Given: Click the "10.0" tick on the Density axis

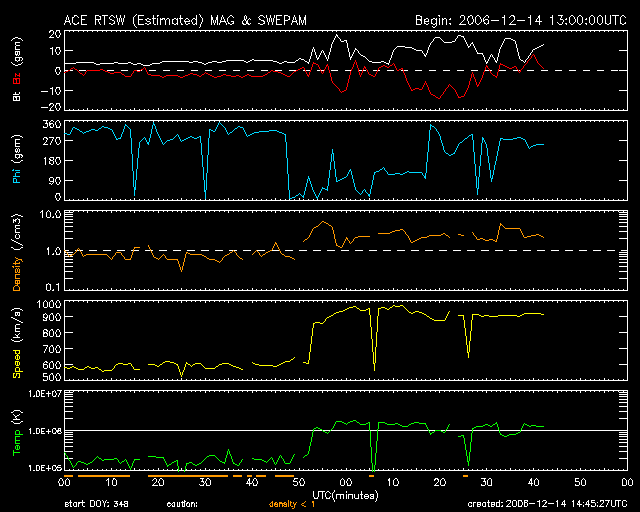Looking at the screenshot, I should click(x=50, y=214).
